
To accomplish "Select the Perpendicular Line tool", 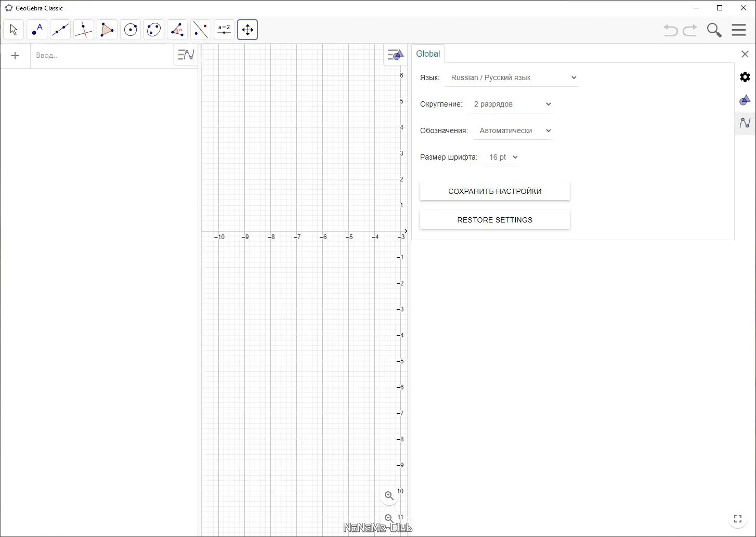I will (84, 30).
